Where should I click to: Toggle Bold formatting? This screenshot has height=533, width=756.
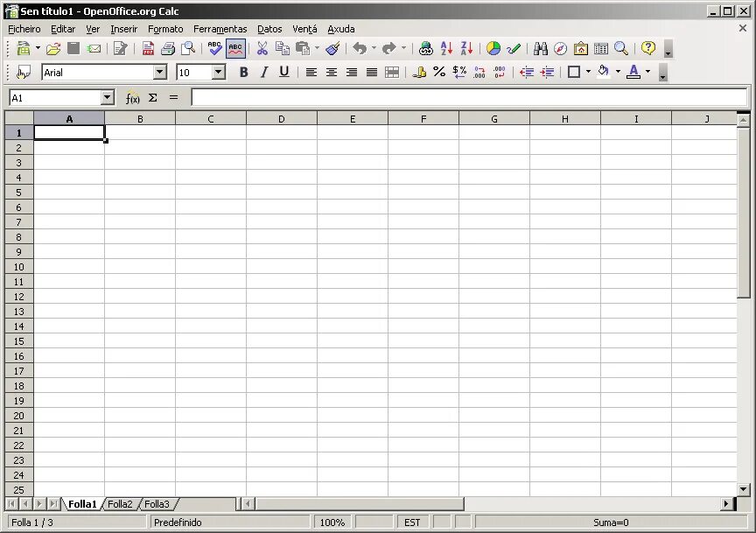[244, 73]
